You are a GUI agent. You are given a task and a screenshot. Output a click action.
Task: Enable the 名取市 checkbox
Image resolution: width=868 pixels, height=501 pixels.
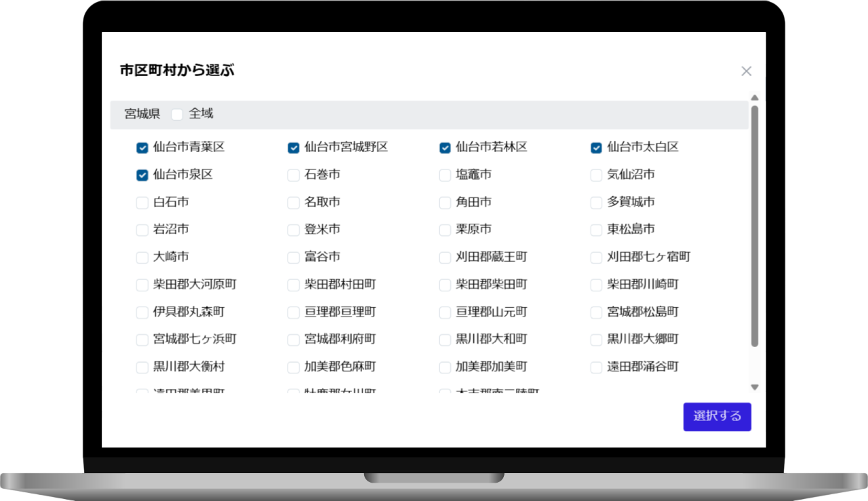click(294, 203)
